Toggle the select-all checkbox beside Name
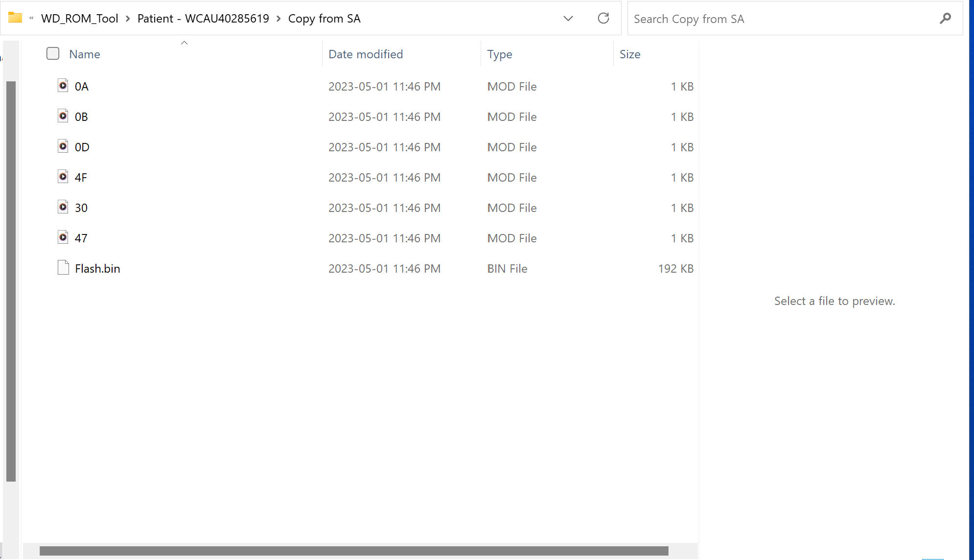The height and width of the screenshot is (560, 974). [x=53, y=53]
